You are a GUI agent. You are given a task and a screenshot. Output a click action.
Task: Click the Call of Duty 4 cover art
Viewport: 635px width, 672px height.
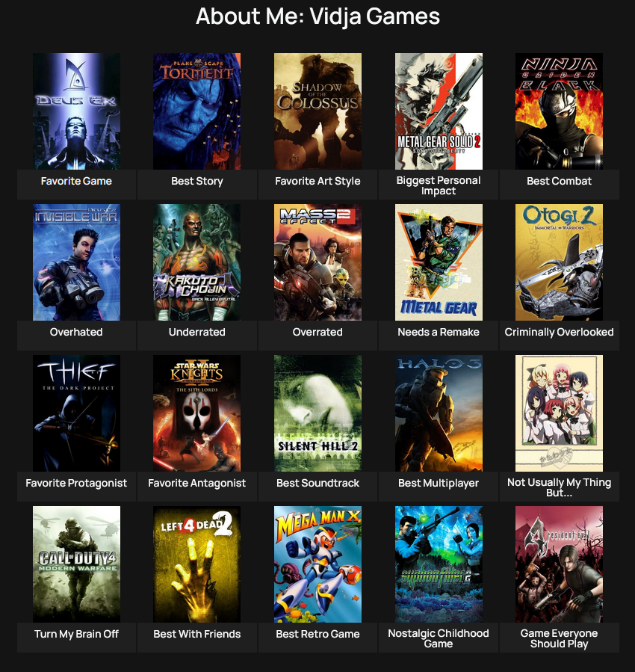75,564
